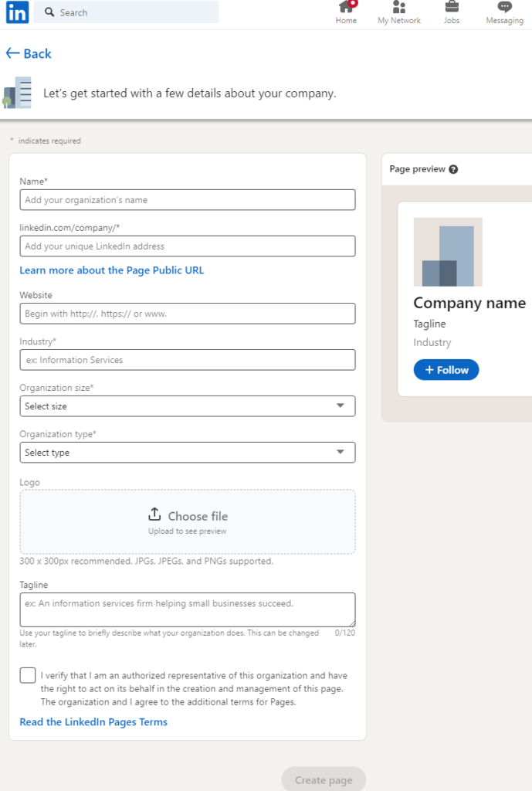
Task: Open the Messaging chat icon
Action: click(504, 12)
